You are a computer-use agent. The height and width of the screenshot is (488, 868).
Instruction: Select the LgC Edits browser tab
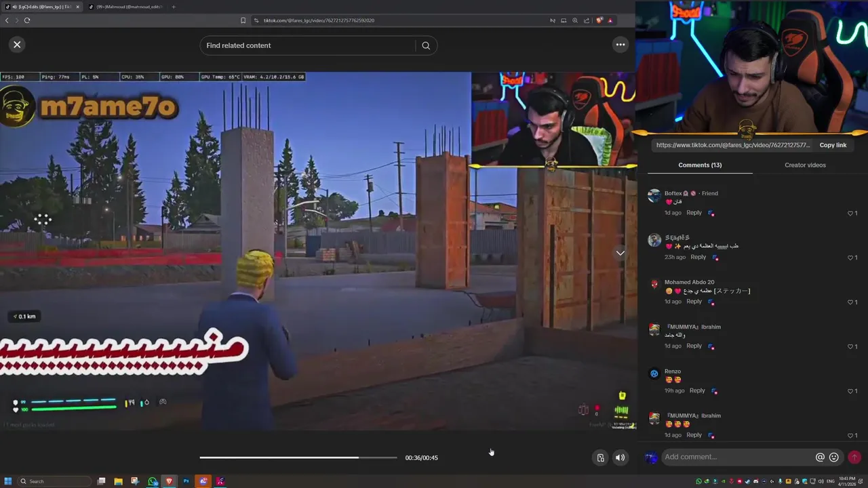tap(41, 7)
